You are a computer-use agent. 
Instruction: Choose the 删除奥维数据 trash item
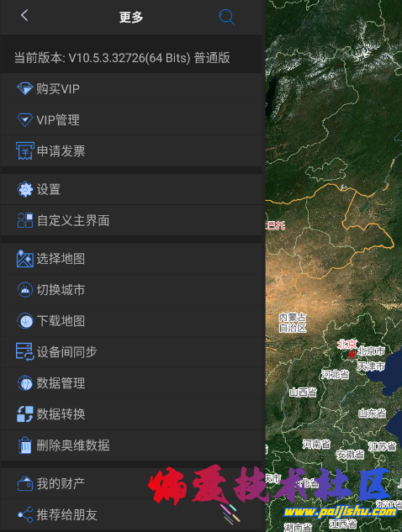point(131,445)
